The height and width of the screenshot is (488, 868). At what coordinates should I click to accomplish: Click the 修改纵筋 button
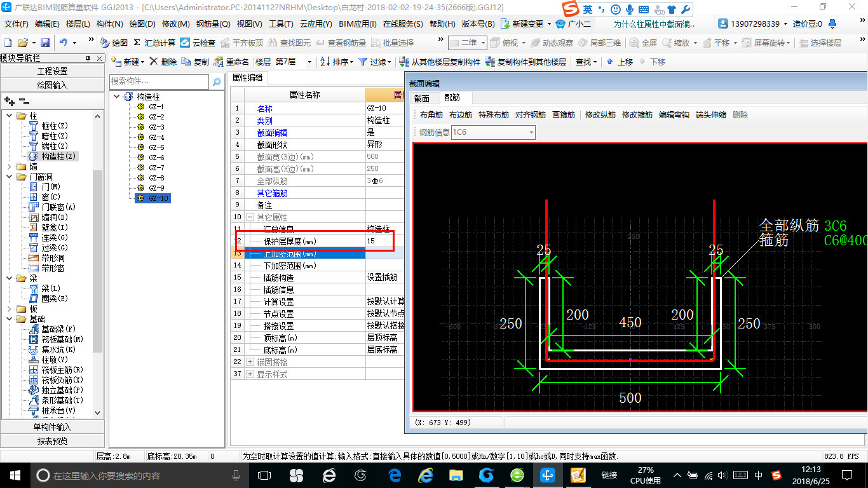[600, 115]
